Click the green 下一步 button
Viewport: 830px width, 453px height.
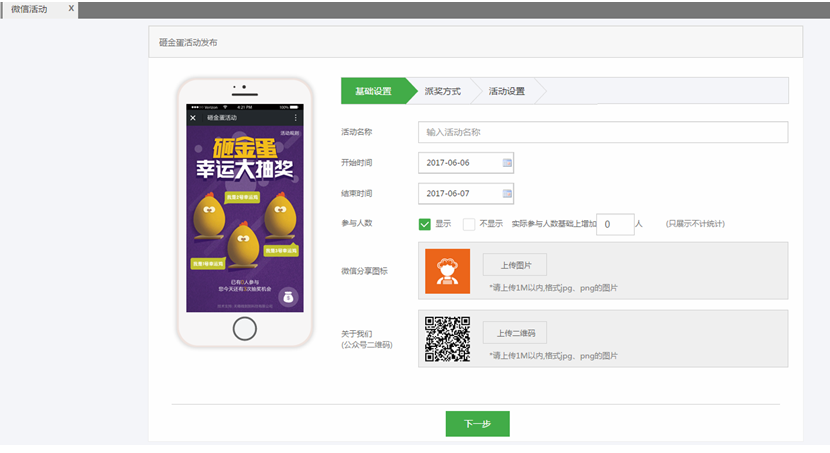click(x=477, y=424)
